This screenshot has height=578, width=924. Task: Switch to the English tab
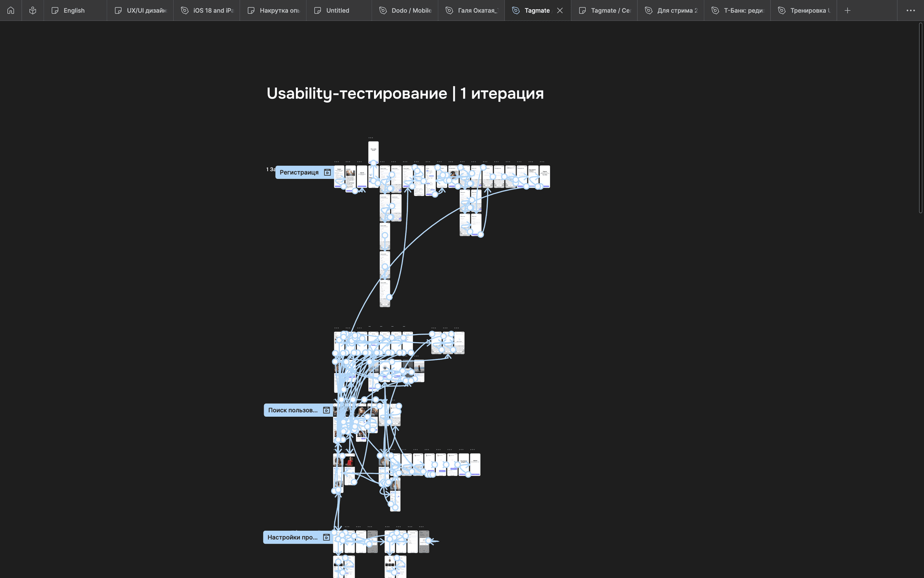[x=74, y=10]
